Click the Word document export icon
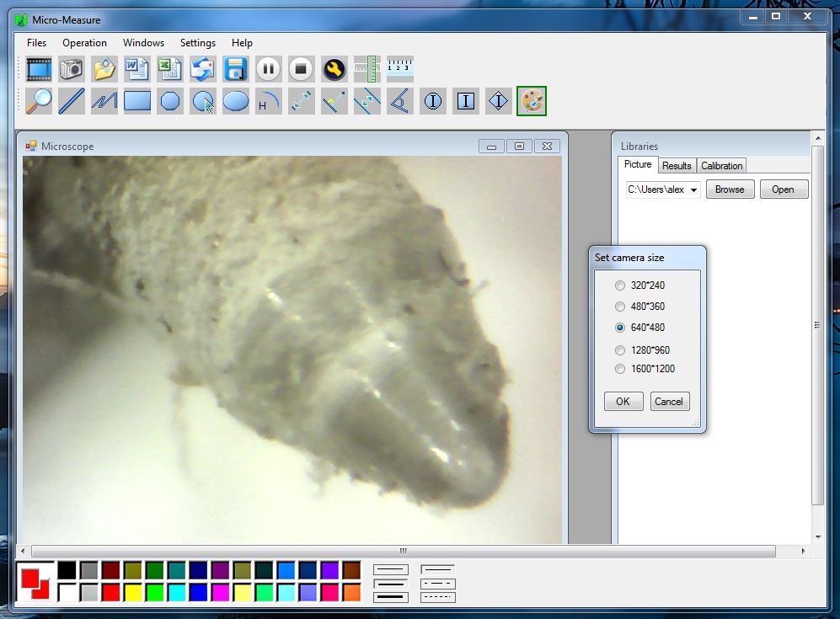Viewport: 840px width, 619px height. (x=136, y=69)
